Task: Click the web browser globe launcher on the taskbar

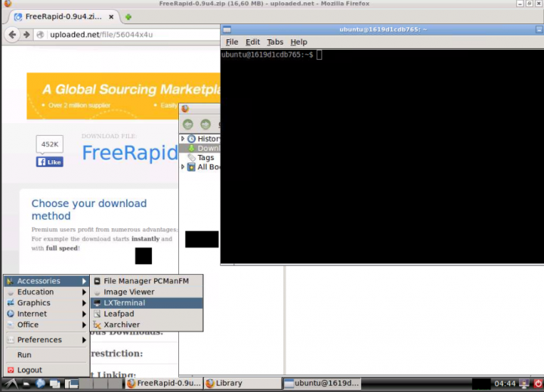Action: click(40, 384)
